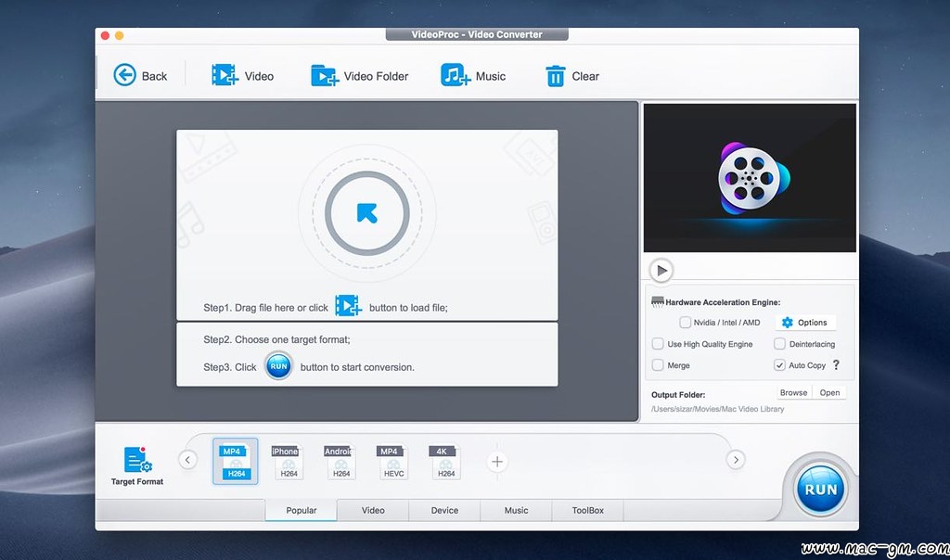Choose the Android H264 format preset
Viewport: 950px width, 560px height.
click(x=340, y=462)
